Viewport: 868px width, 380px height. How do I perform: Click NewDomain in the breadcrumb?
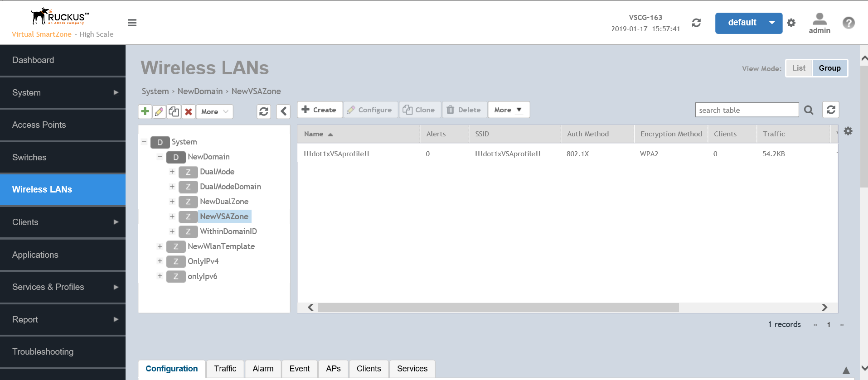click(200, 91)
